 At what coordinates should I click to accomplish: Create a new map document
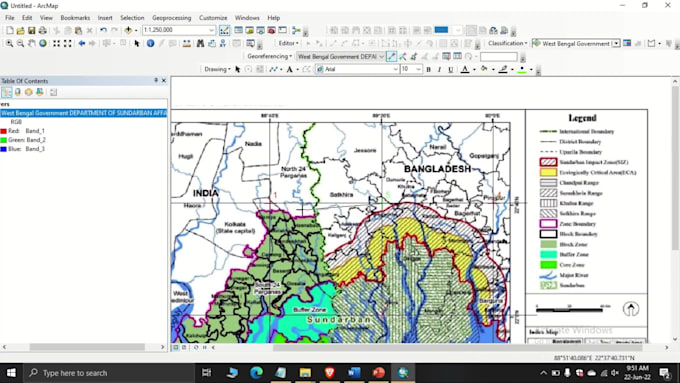(10, 30)
